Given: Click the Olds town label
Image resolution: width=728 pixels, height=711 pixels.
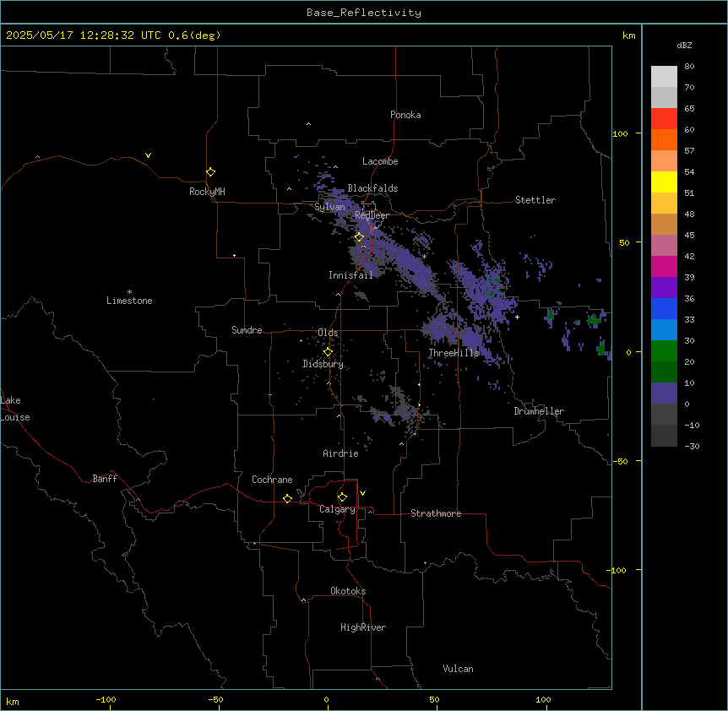Looking at the screenshot, I should click(x=328, y=333).
